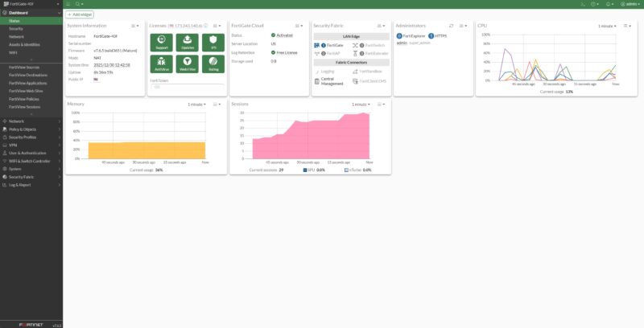Click the Updates license tile
644x328 pixels.
(x=188, y=43)
